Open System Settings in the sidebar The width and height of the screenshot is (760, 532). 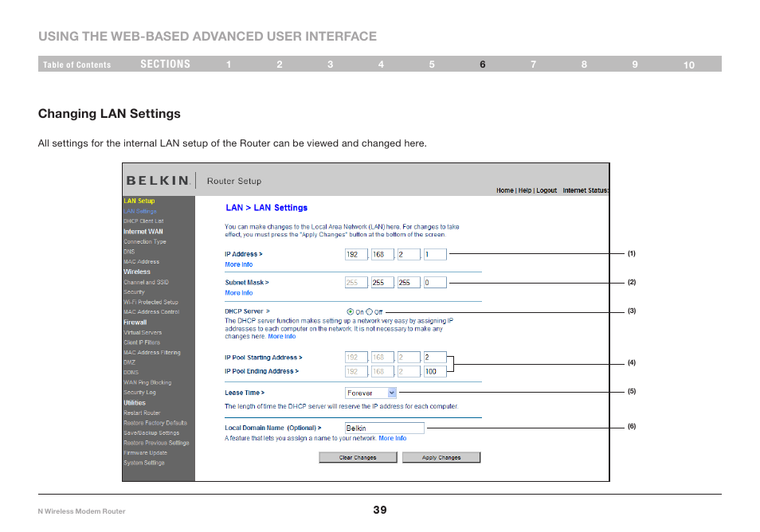144,463
